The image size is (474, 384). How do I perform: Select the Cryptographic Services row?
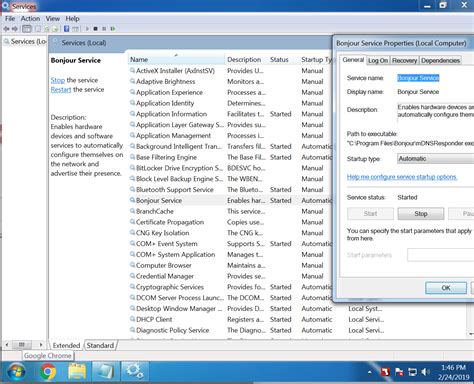tap(230, 287)
